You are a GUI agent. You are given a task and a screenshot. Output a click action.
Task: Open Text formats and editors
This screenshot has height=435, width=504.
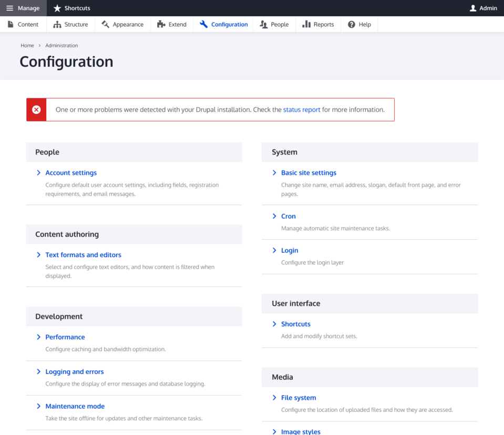83,255
